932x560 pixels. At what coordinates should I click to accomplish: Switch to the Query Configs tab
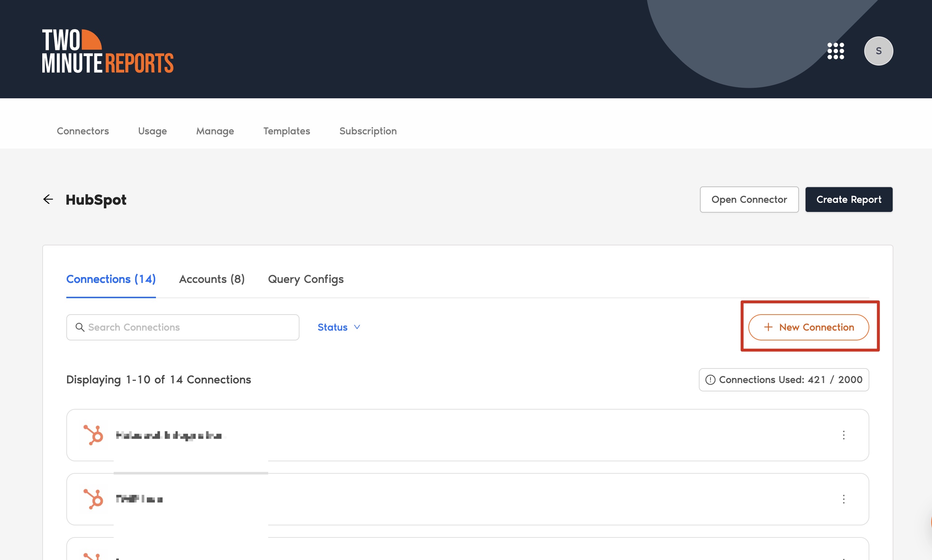click(306, 279)
